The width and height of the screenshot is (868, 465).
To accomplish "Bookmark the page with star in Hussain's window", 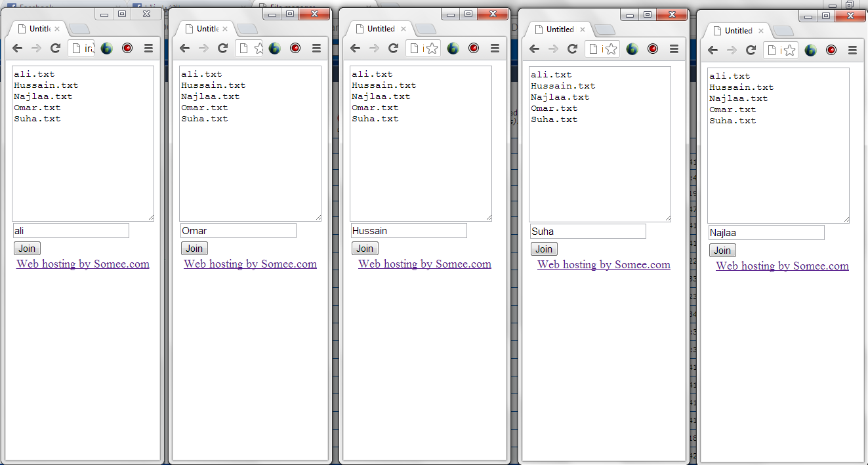I will point(432,49).
